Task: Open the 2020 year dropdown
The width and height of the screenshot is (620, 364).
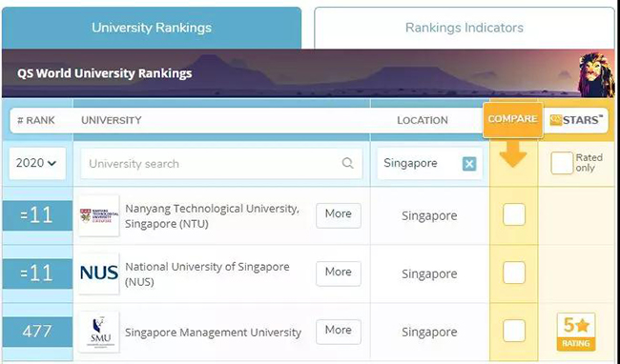Action: pyautogui.click(x=37, y=163)
